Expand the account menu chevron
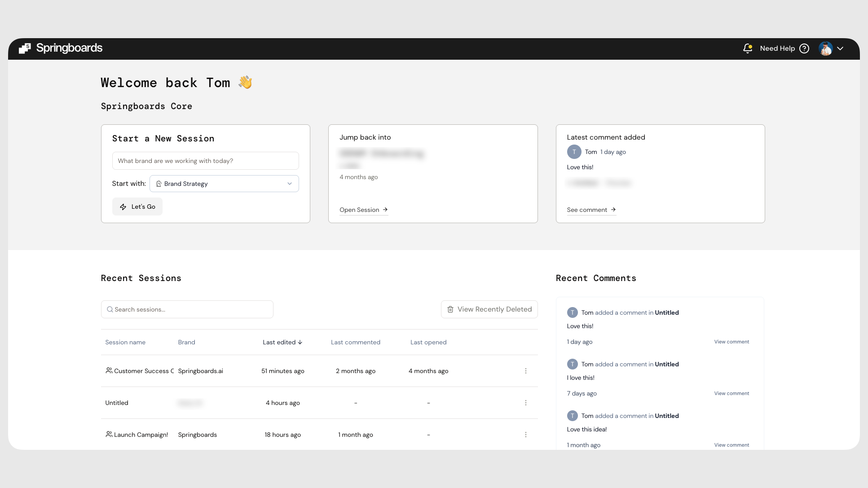 (x=840, y=48)
